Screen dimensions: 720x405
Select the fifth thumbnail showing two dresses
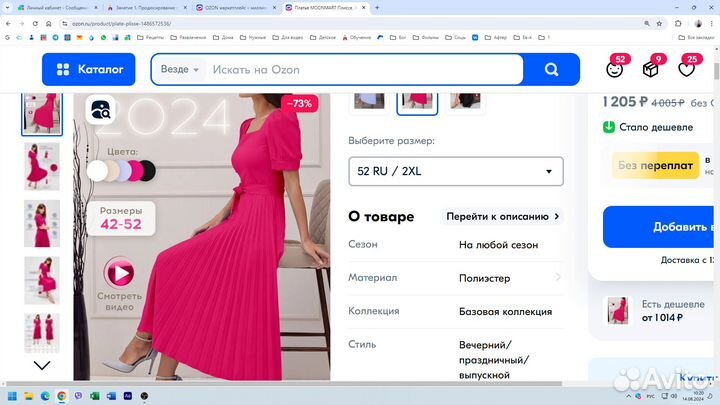(x=42, y=332)
